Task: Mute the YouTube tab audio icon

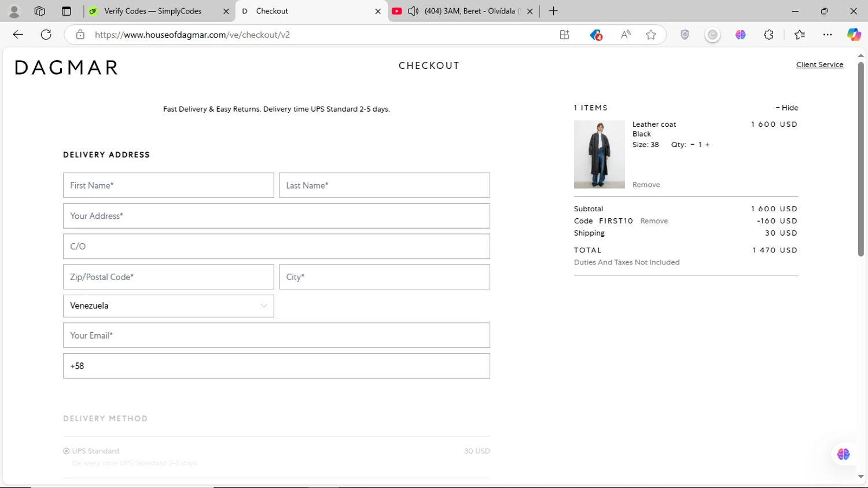Action: point(413,11)
